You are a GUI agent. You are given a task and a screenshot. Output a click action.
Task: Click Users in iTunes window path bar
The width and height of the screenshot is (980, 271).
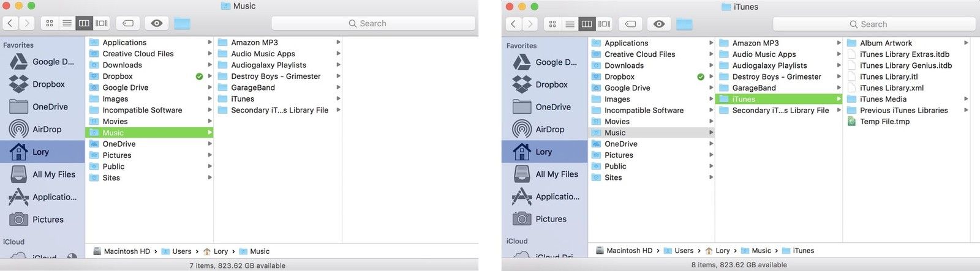click(x=679, y=250)
